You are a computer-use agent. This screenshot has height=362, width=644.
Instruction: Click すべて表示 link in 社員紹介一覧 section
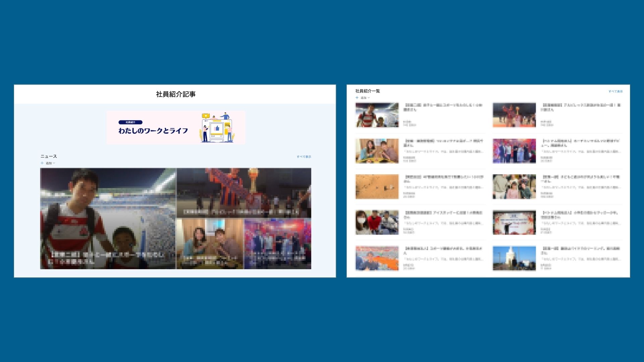615,92
